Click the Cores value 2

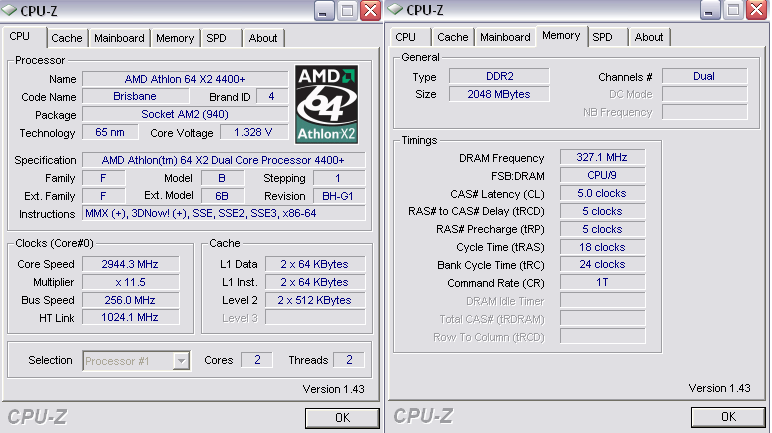click(257, 360)
